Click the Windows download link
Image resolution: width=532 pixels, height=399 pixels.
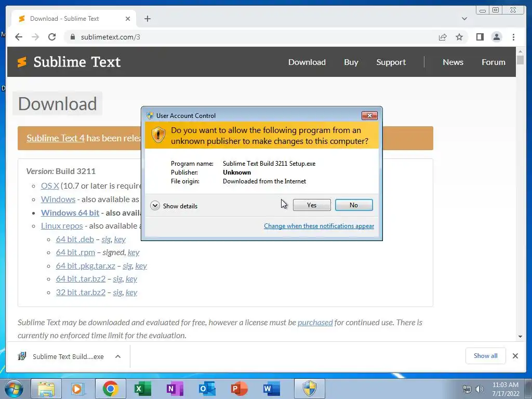tap(58, 199)
